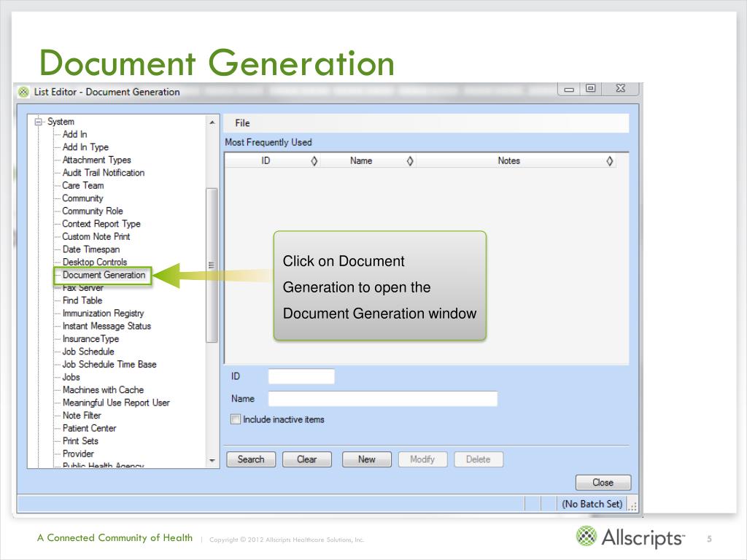Select Note Filter tree item
The image size is (747, 560).
click(82, 416)
